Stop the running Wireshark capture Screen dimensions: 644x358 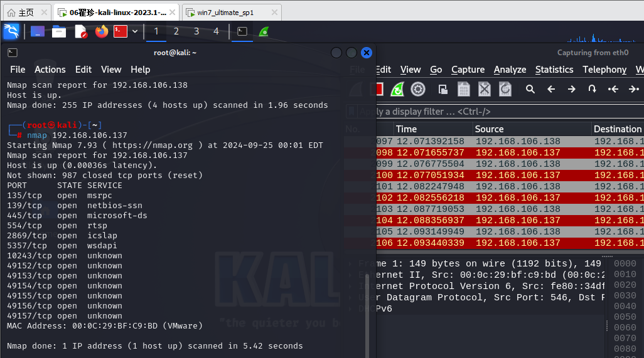378,89
